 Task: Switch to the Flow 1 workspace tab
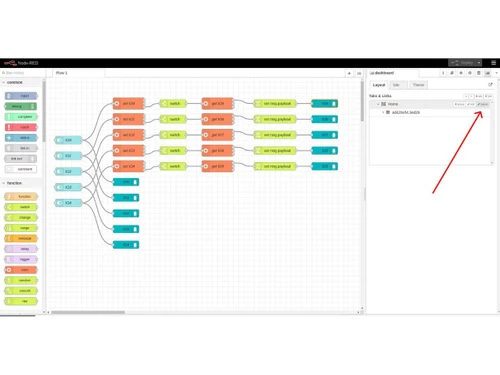(78, 73)
